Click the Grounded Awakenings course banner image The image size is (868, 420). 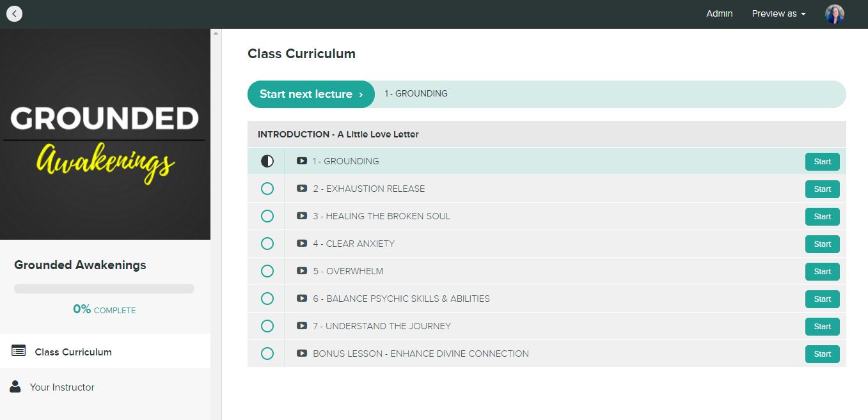(105, 134)
